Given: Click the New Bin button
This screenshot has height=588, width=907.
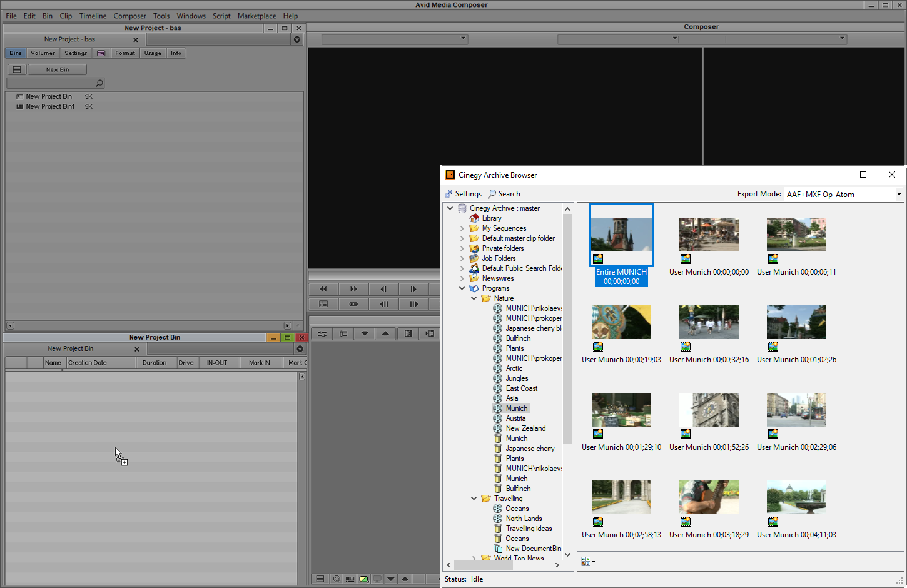Looking at the screenshot, I should (58, 69).
